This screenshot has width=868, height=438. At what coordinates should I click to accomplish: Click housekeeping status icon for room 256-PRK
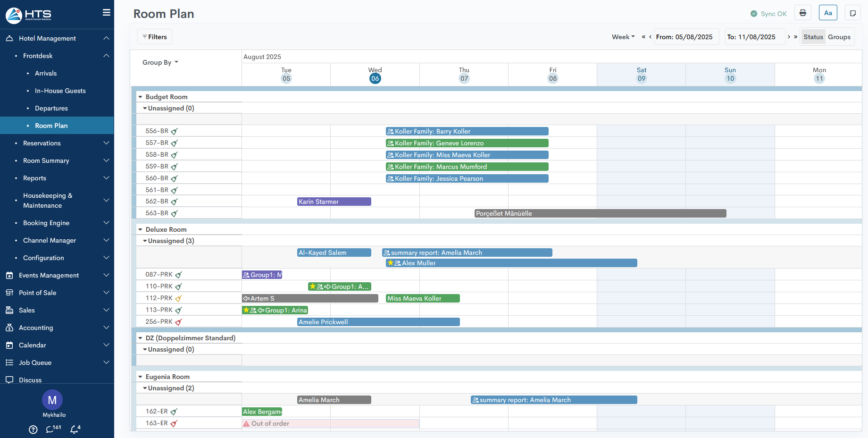[178, 322]
